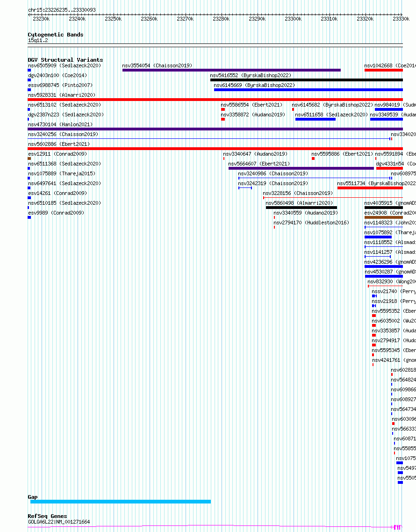Image resolution: width=416 pixels, height=532 pixels.
Task: Click the chr15:23226235..23330093 coordinate label
Action: [62, 10]
